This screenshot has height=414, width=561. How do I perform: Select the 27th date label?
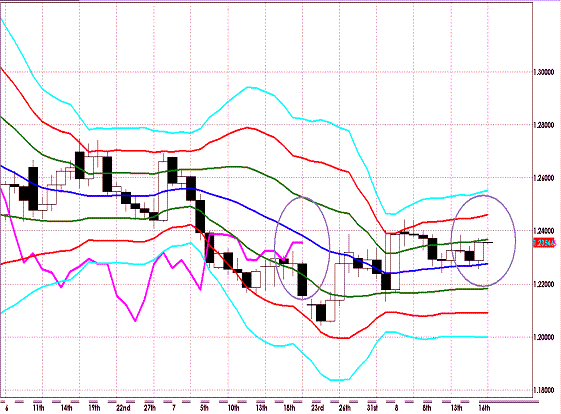click(x=150, y=408)
